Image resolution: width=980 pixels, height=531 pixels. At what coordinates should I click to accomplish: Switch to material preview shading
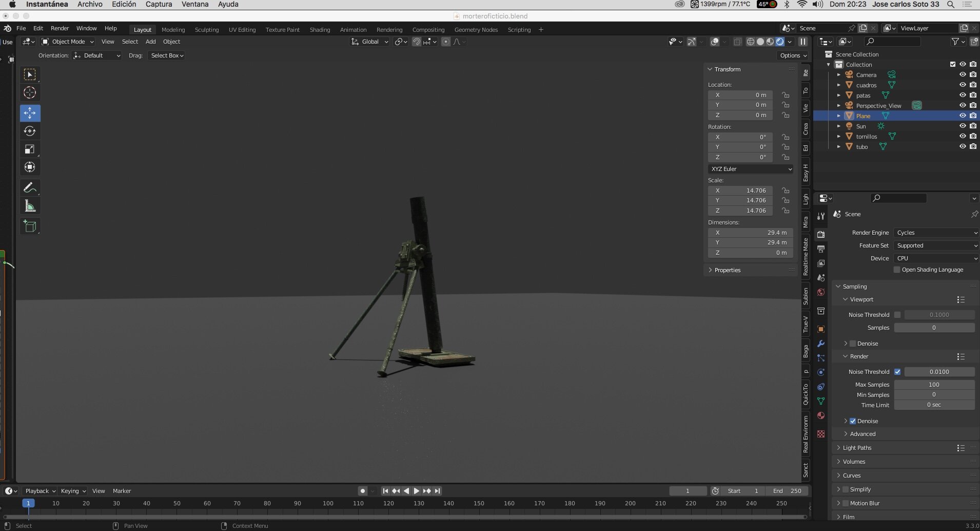[770, 42]
